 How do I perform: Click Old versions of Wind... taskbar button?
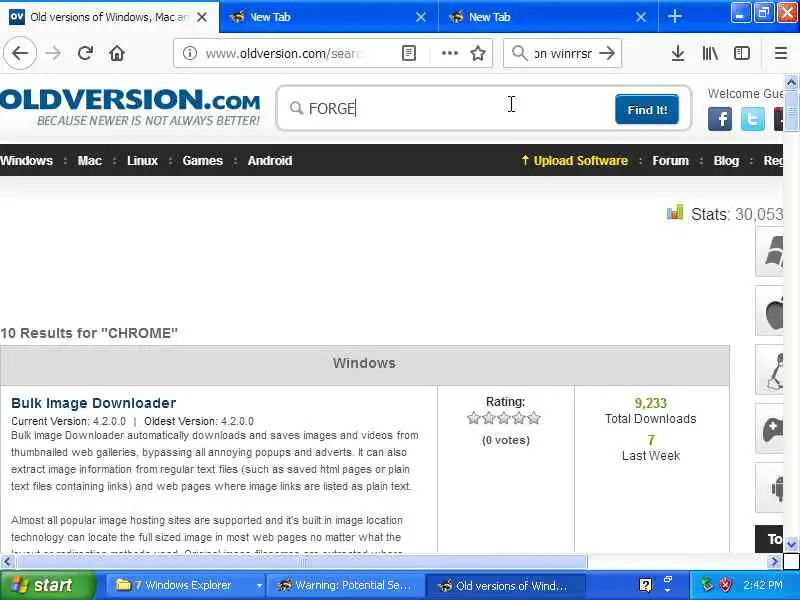(505, 585)
